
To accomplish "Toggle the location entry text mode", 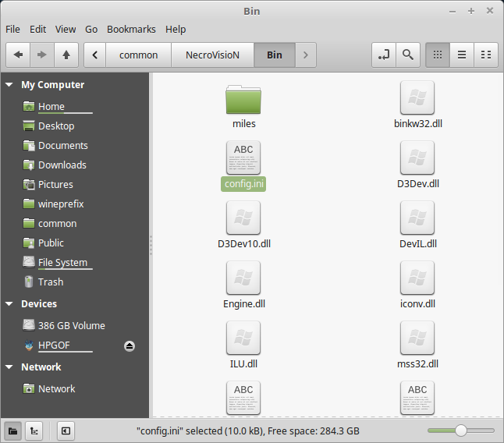I will coord(384,55).
